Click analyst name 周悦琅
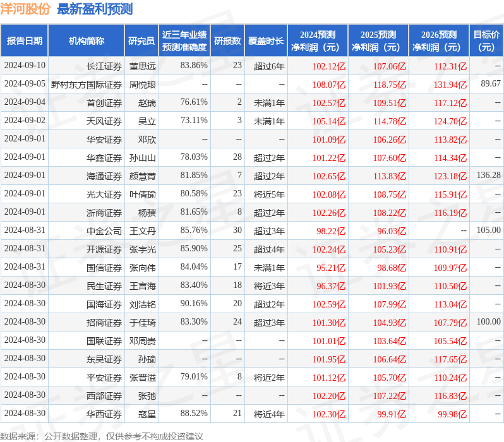Viewport: 504px width, 442px height. coord(142,85)
